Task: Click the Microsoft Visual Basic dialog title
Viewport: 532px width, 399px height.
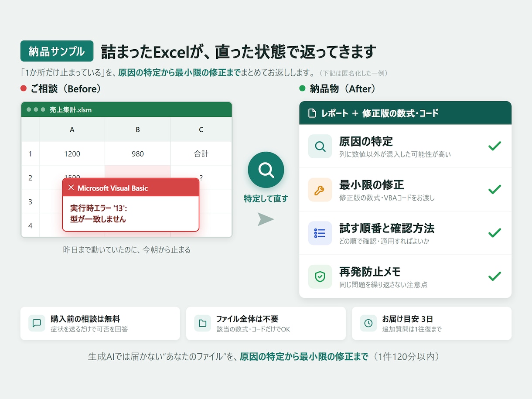Action: (x=113, y=188)
